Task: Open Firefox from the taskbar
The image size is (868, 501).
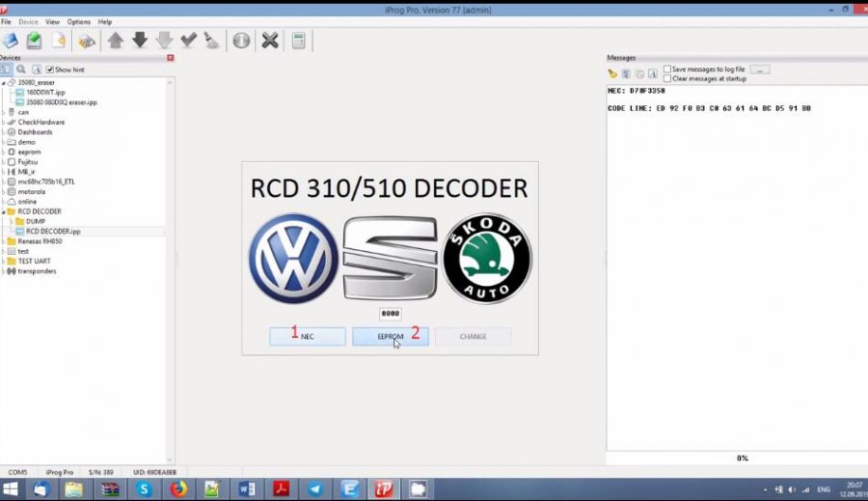Action: (x=178, y=489)
